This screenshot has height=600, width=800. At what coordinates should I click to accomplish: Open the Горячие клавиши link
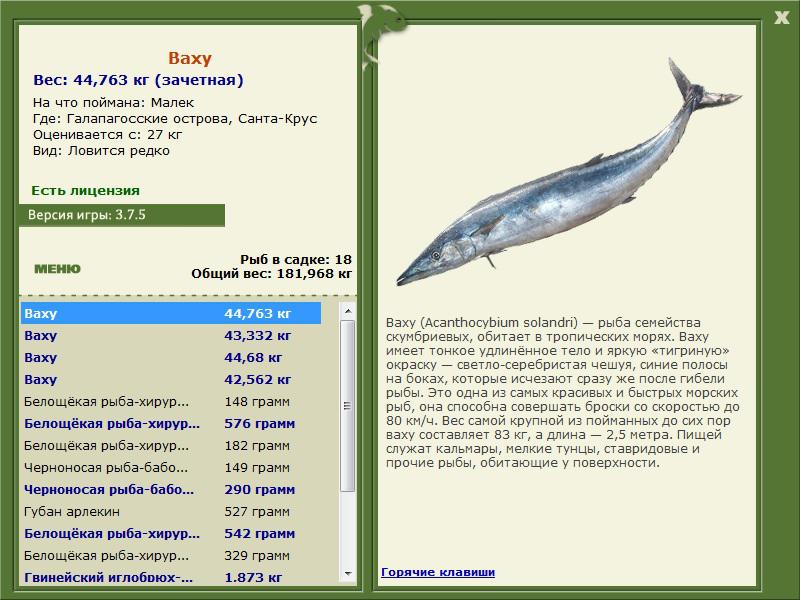tap(438, 572)
